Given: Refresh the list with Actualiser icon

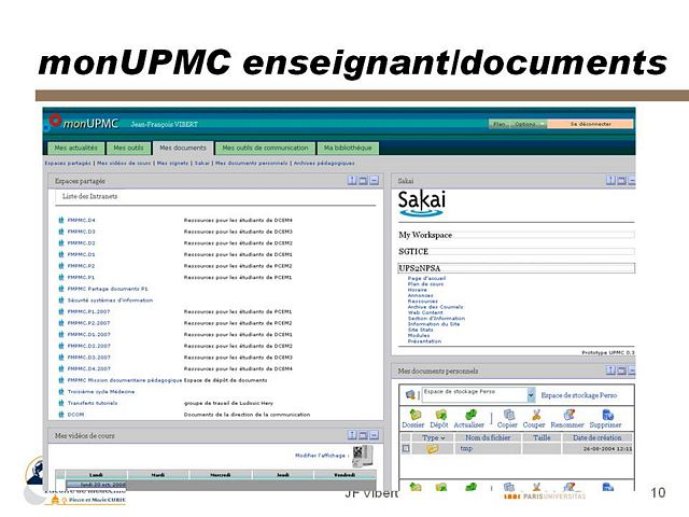Looking at the screenshot, I should coord(471,414).
